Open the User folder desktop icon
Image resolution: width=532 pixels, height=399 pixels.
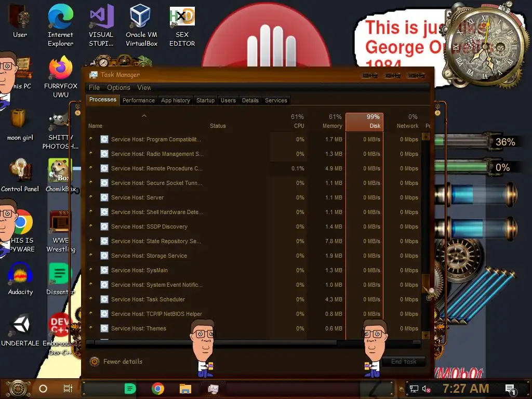click(20, 21)
